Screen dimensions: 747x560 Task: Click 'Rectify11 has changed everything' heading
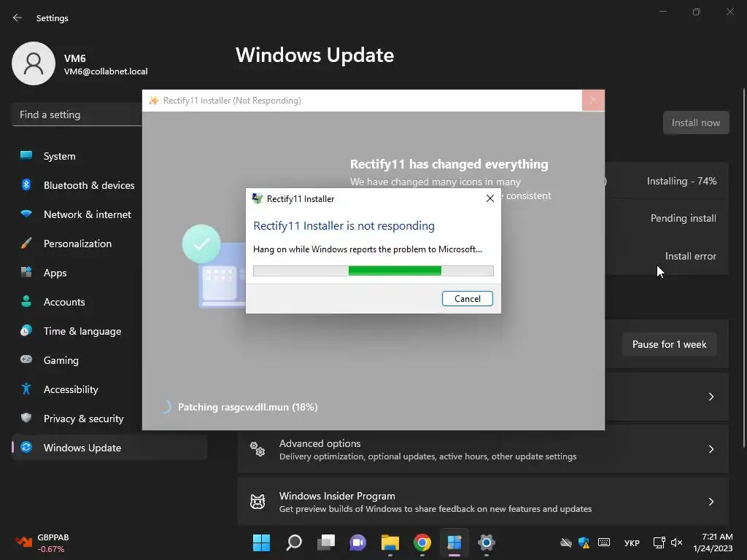click(x=449, y=164)
